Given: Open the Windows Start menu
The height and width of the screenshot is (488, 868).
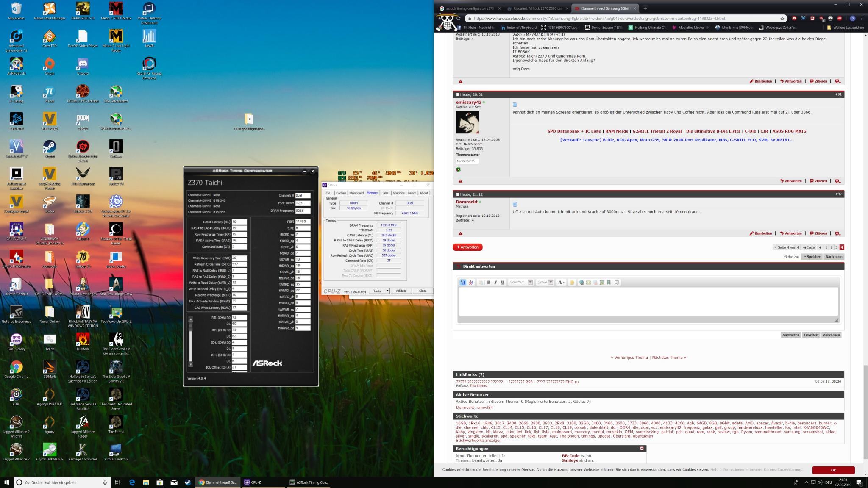Looking at the screenshot, I should tap(6, 482).
